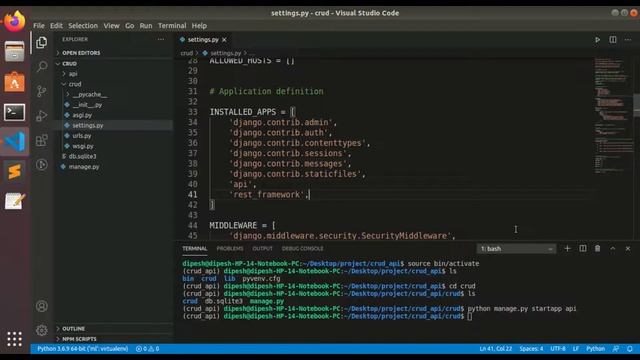Open notifications bell in status bar
Image resolution: width=640 pixels, height=360 pixels.
tap(630, 349)
